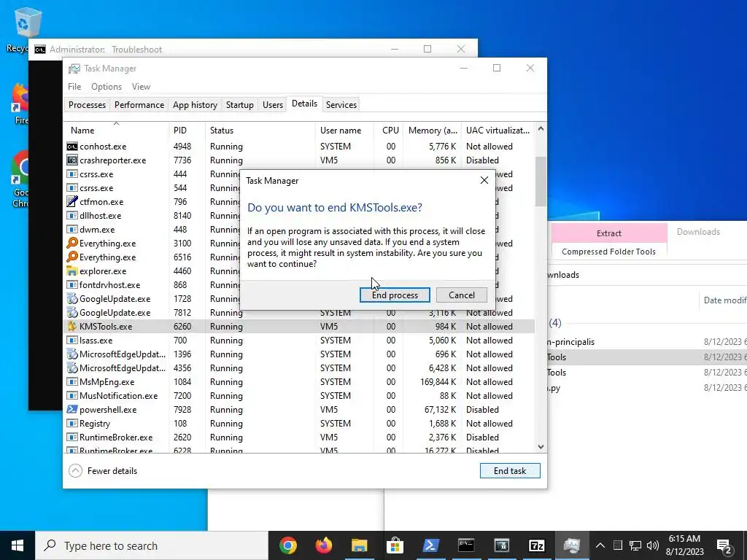Sort by Memory column header
Screen dimensions: 747x560
point(433,130)
